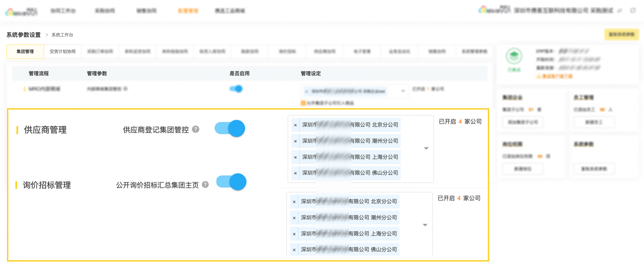
Task: Remove 上海分公司 tag in 询价招标管理 list
Action: pyautogui.click(x=294, y=234)
